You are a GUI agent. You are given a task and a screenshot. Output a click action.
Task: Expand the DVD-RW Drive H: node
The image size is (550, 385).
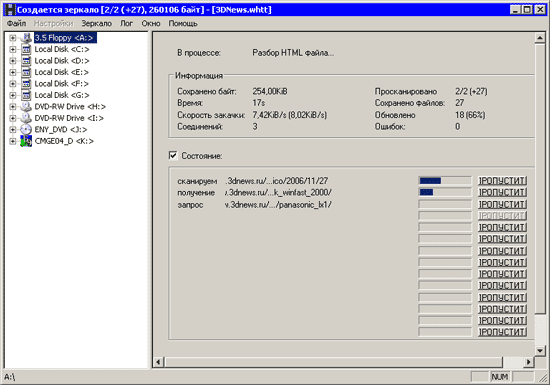[x=13, y=107]
